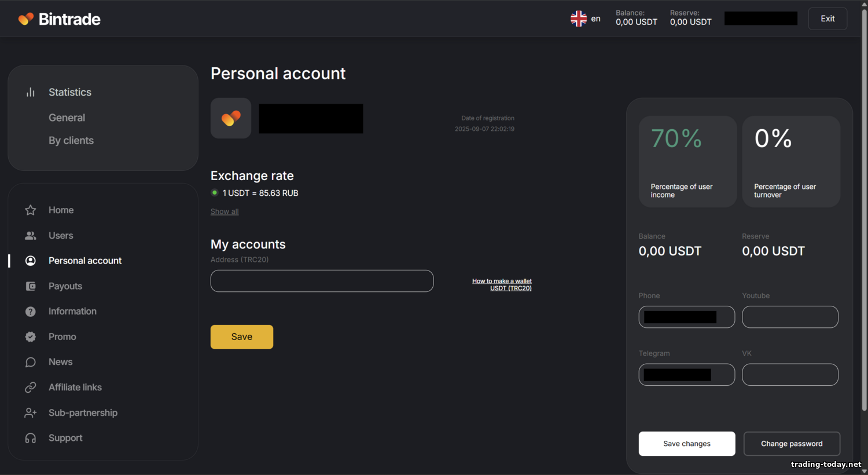Click the Statistics bar chart icon

point(31,92)
